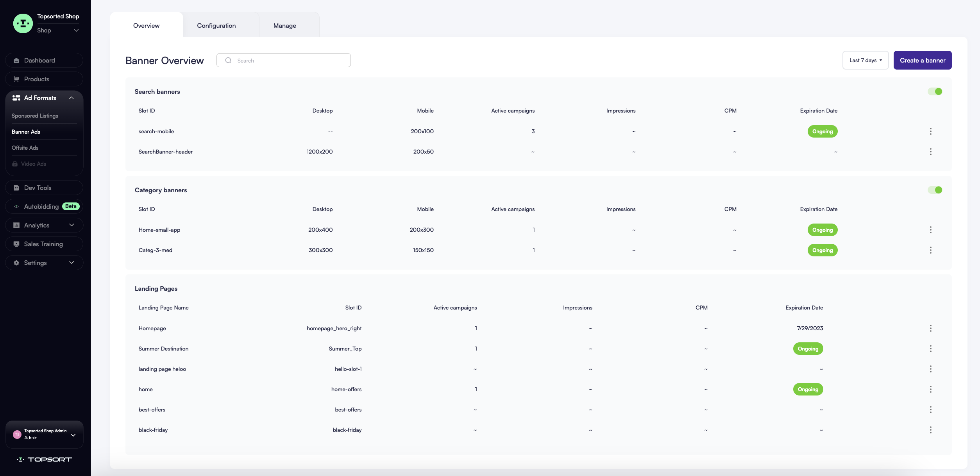Click the Sales Training icon
Viewport: 980px width, 476px height.
click(x=16, y=244)
